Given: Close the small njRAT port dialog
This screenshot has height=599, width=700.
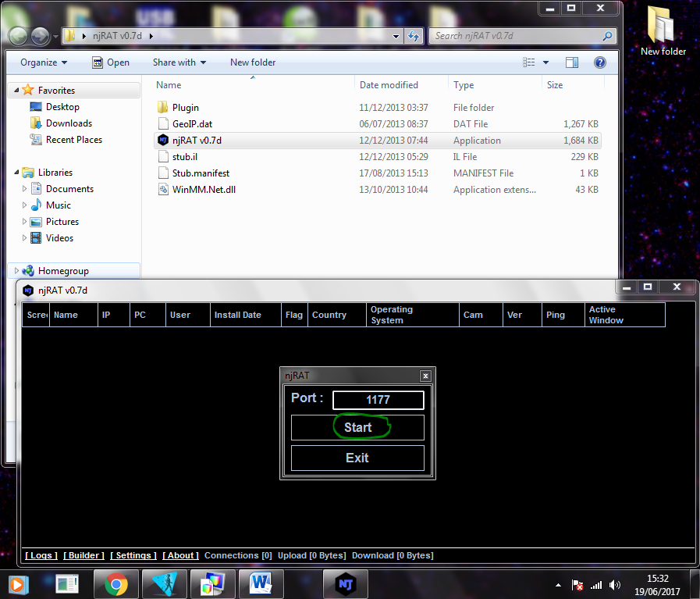Looking at the screenshot, I should pos(425,376).
